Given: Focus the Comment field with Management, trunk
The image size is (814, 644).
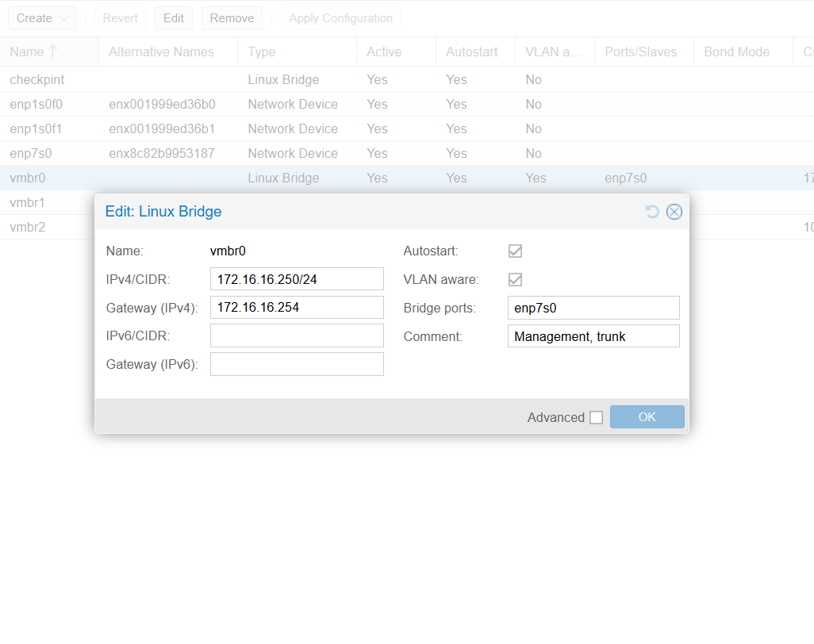Looking at the screenshot, I should point(593,336).
